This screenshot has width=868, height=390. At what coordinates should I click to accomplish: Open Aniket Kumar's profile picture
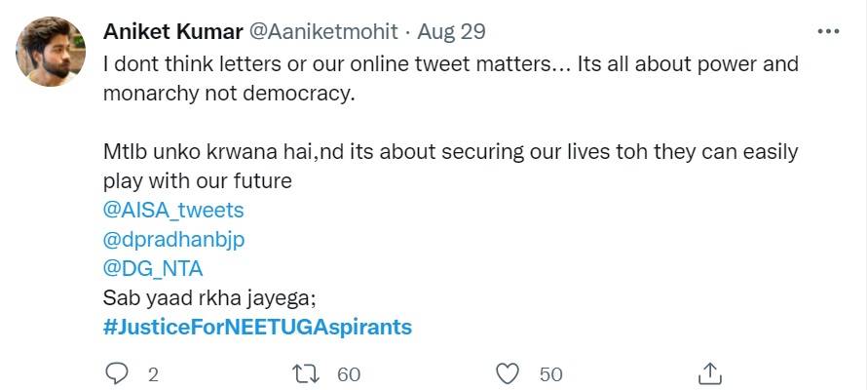point(52,52)
